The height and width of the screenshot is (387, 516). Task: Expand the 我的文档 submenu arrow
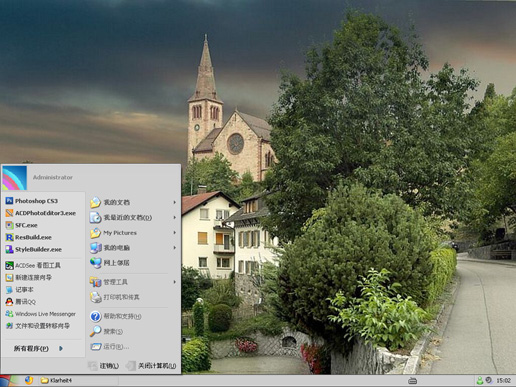tap(174, 202)
